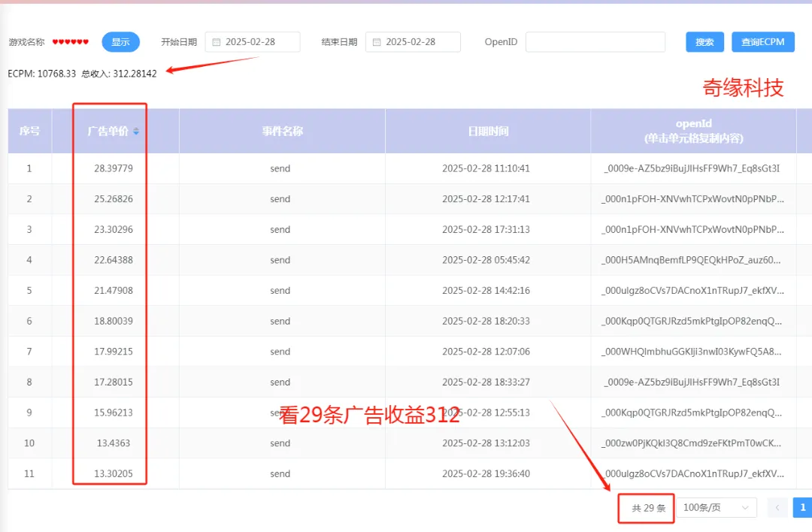The image size is (812, 532).
Task: Click the 共 29 条 total count
Action: pos(648,508)
